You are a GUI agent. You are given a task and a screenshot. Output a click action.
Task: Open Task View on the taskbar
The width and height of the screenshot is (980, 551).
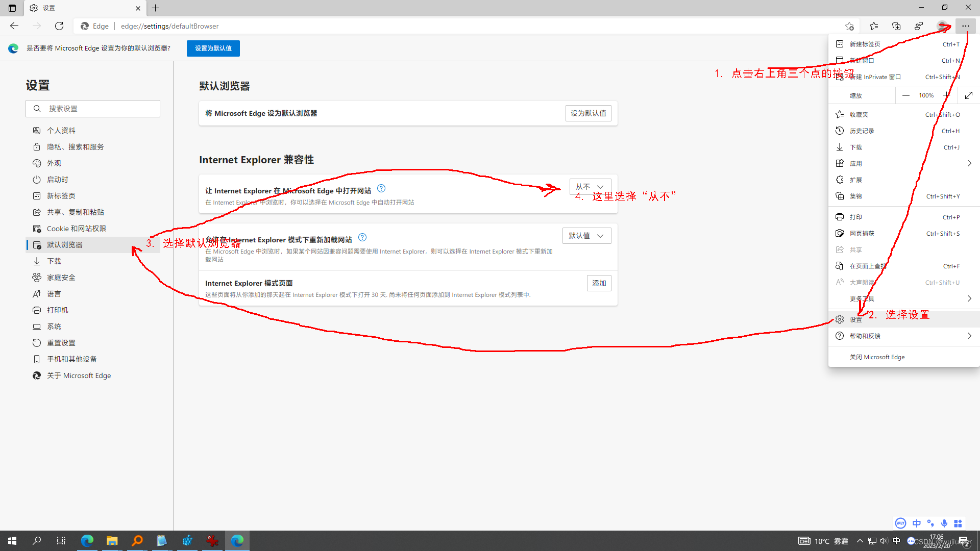tap(61, 541)
